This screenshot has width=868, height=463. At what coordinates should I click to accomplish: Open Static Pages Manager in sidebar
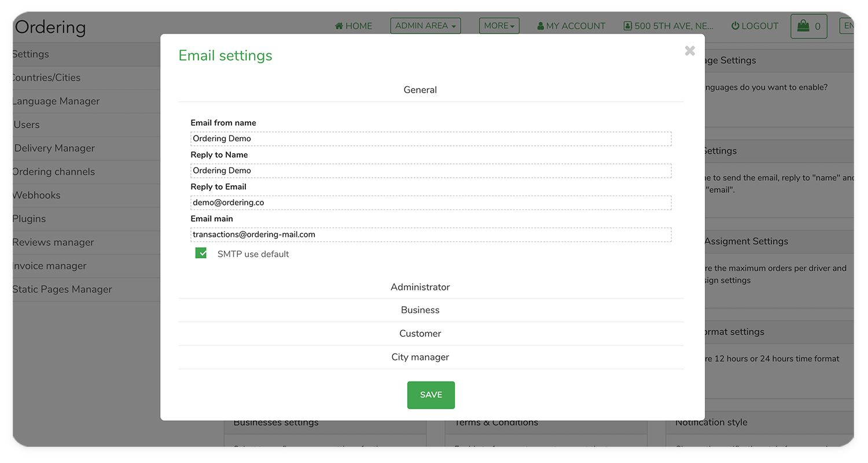pyautogui.click(x=87, y=289)
